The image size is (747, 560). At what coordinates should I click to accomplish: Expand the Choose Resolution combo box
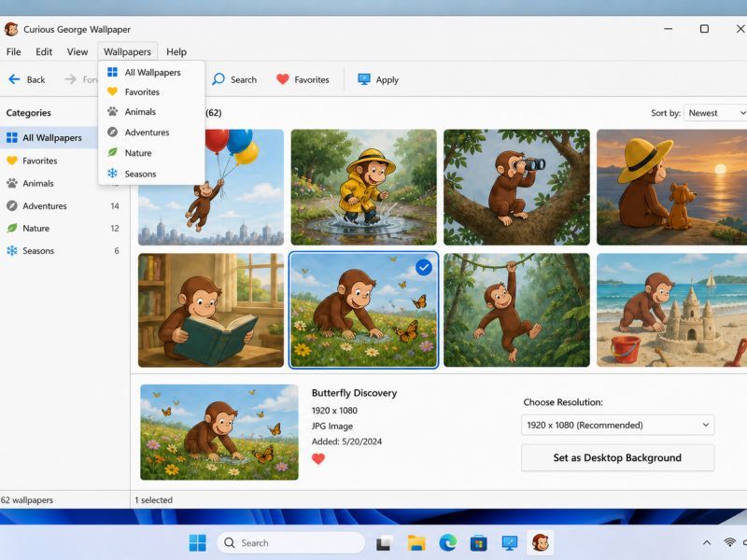point(617,425)
